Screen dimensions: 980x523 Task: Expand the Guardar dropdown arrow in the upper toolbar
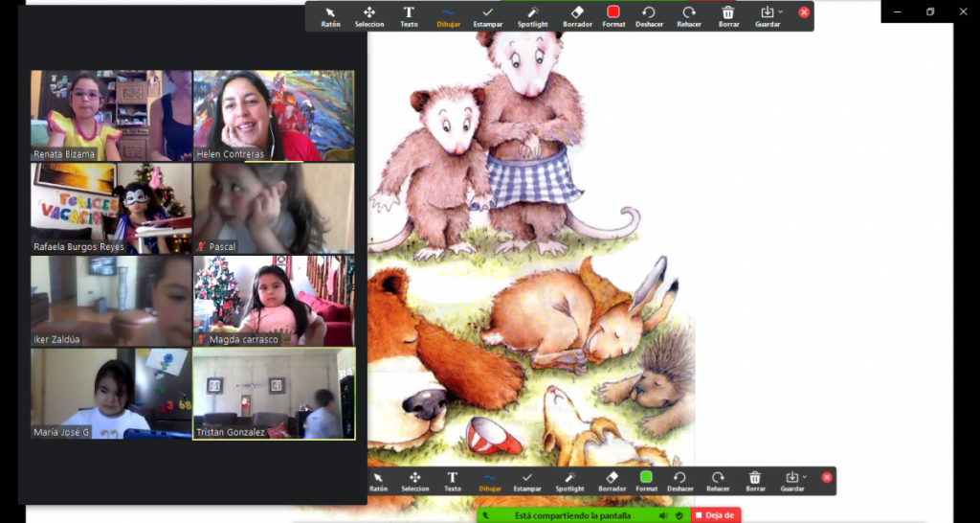click(781, 11)
